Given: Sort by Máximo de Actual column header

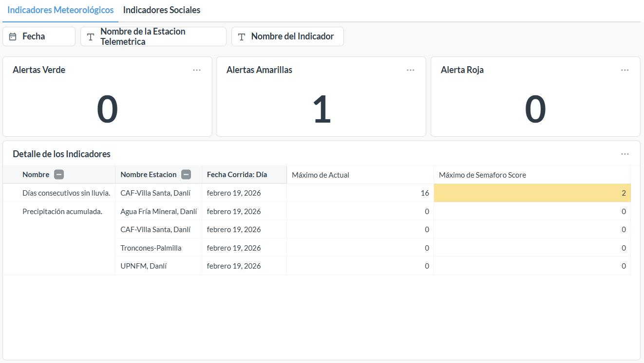Looking at the screenshot, I should (x=320, y=175).
